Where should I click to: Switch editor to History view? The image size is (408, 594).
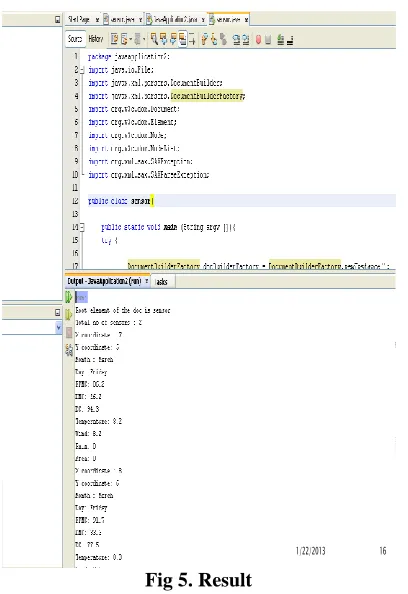pyautogui.click(x=95, y=39)
